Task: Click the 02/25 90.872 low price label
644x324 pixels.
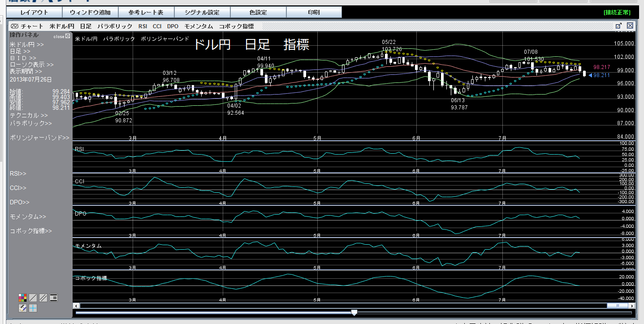Action: (123, 117)
